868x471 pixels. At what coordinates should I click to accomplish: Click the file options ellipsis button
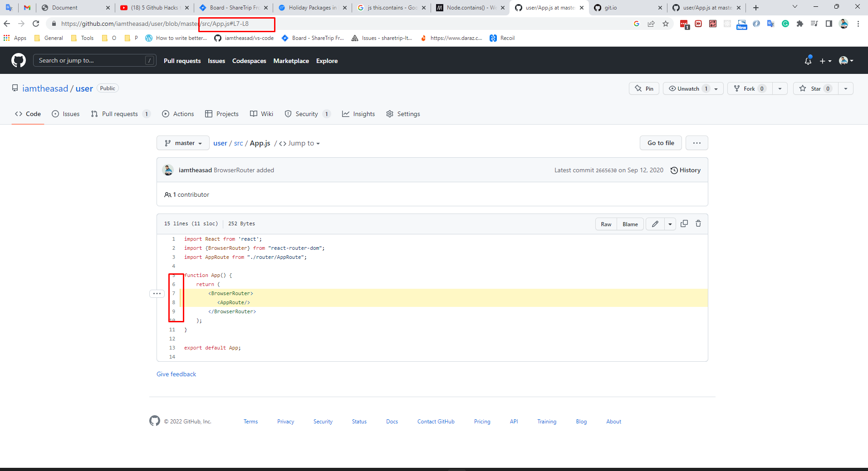(696, 143)
